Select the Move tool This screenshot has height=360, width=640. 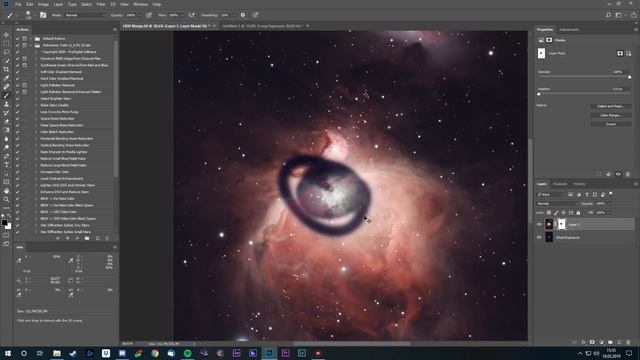pyautogui.click(x=6, y=35)
